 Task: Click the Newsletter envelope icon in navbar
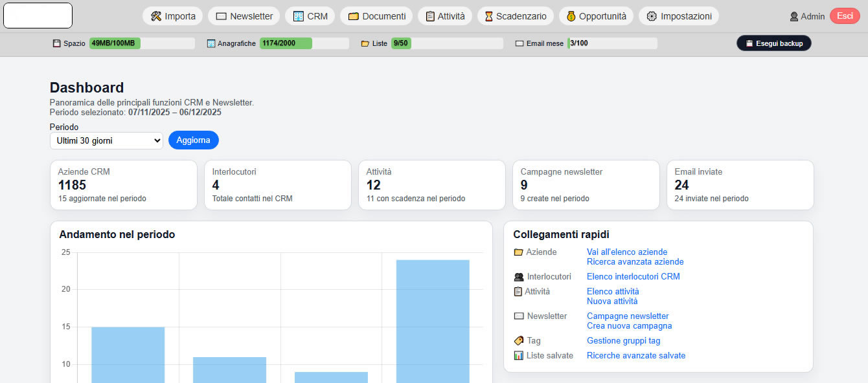222,16
